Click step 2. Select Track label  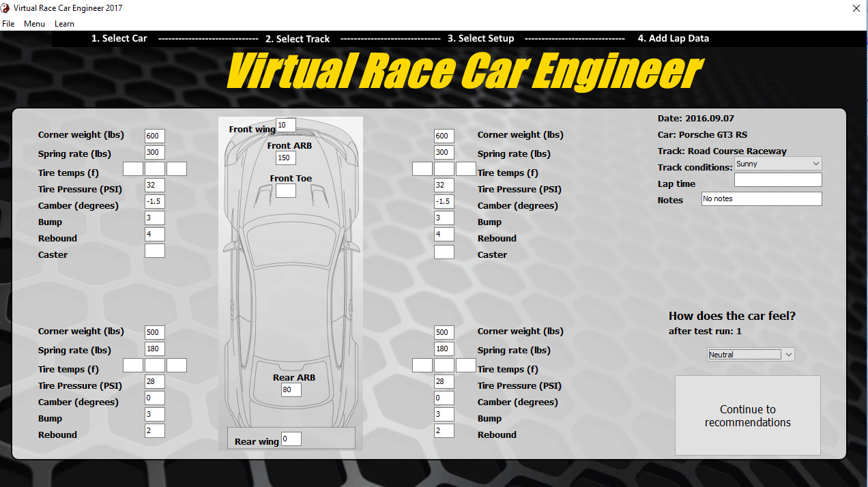click(x=298, y=39)
